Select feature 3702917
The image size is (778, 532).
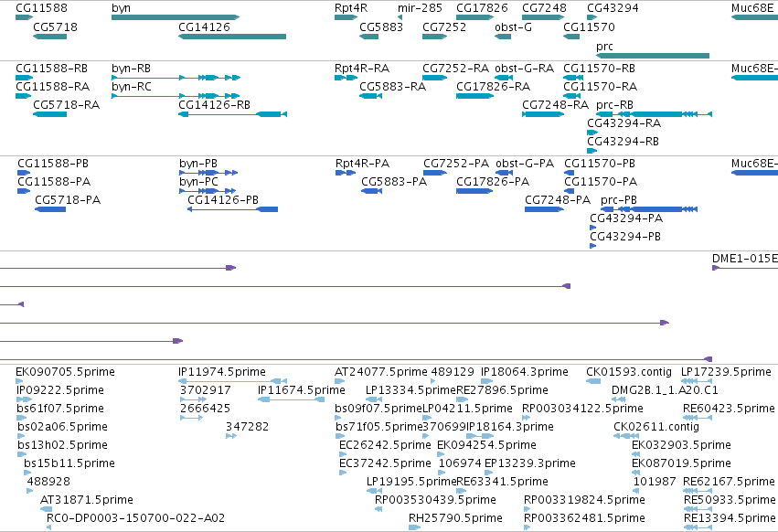[194, 399]
